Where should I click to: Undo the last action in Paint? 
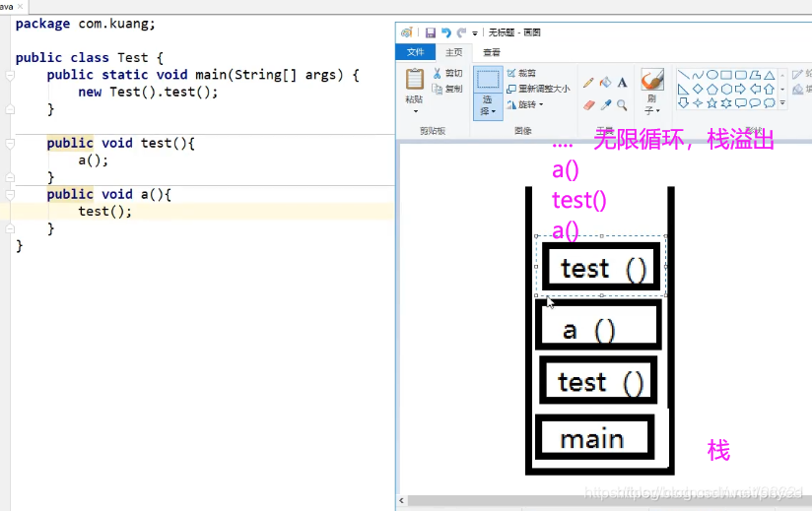pyautogui.click(x=445, y=32)
